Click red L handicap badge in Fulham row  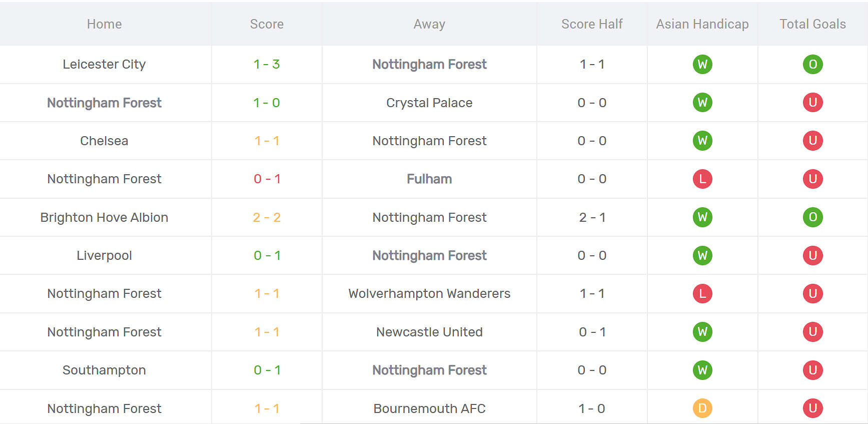coord(702,179)
